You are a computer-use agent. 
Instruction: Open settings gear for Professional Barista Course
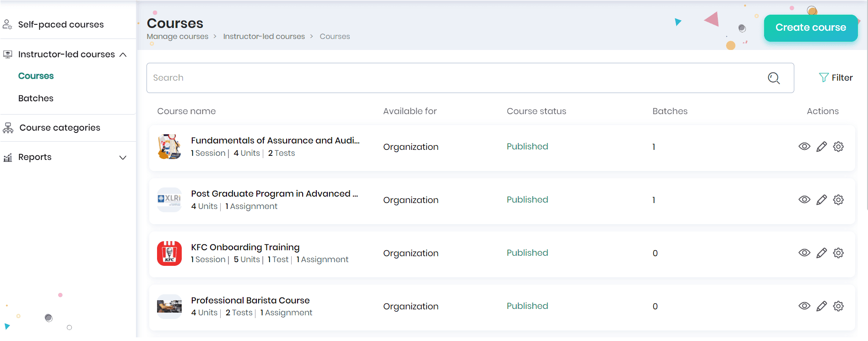tap(838, 306)
